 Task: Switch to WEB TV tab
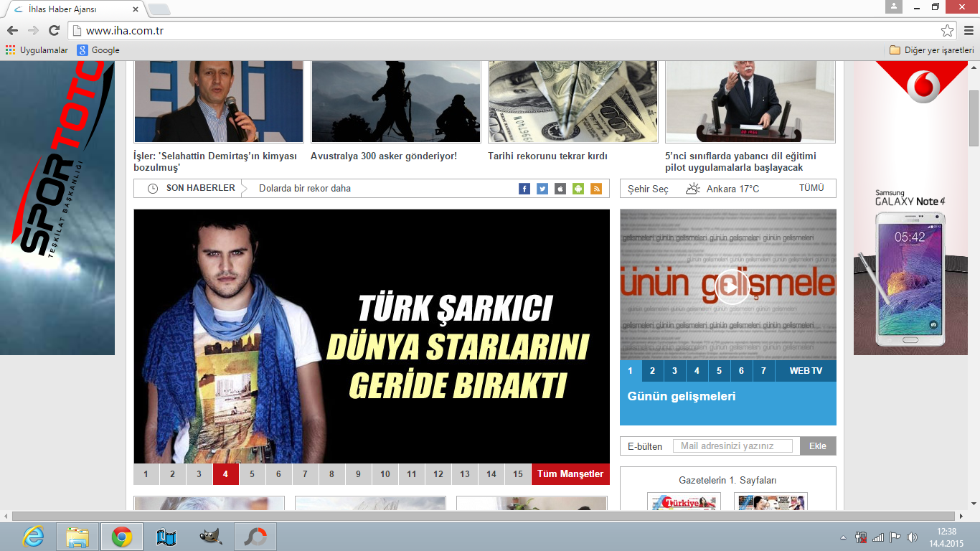pyautogui.click(x=806, y=371)
